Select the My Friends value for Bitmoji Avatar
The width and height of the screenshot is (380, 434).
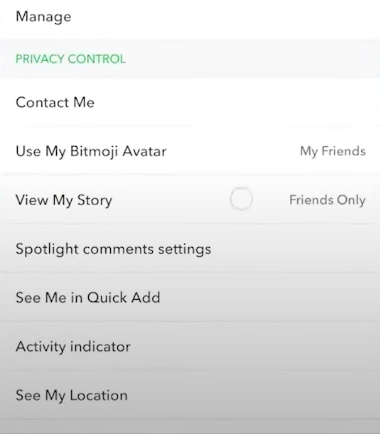click(x=333, y=151)
